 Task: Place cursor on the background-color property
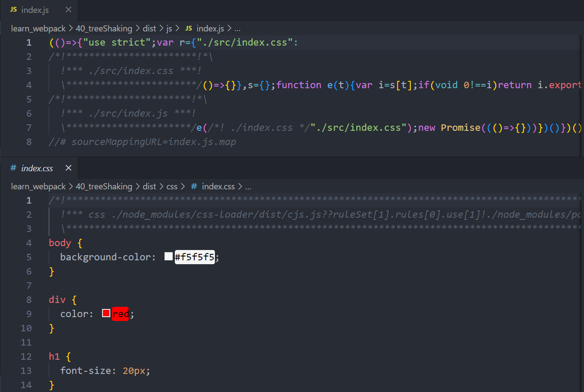point(106,257)
